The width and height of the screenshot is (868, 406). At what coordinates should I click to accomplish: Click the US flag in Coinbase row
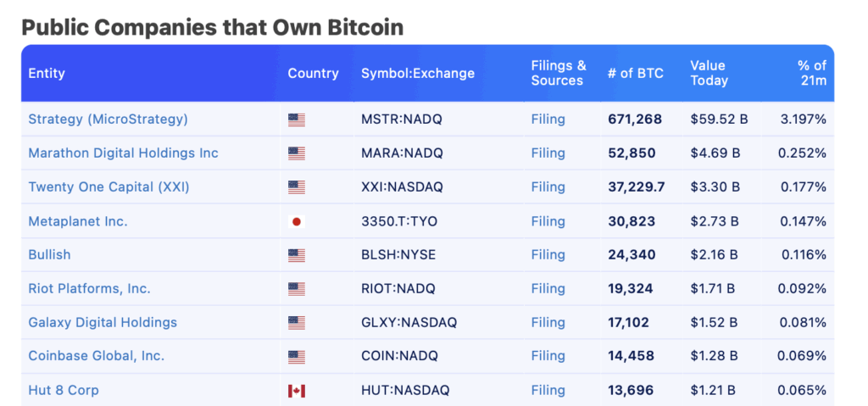pyautogui.click(x=296, y=357)
